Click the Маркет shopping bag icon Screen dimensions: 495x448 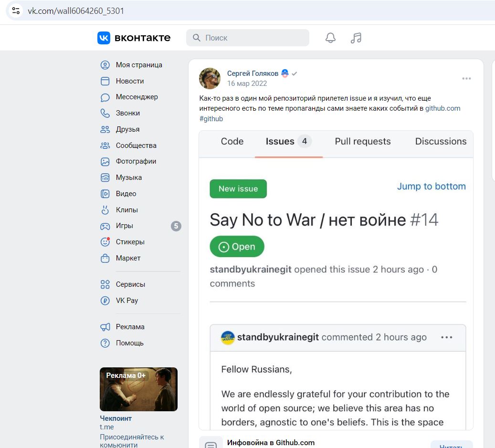(105, 258)
